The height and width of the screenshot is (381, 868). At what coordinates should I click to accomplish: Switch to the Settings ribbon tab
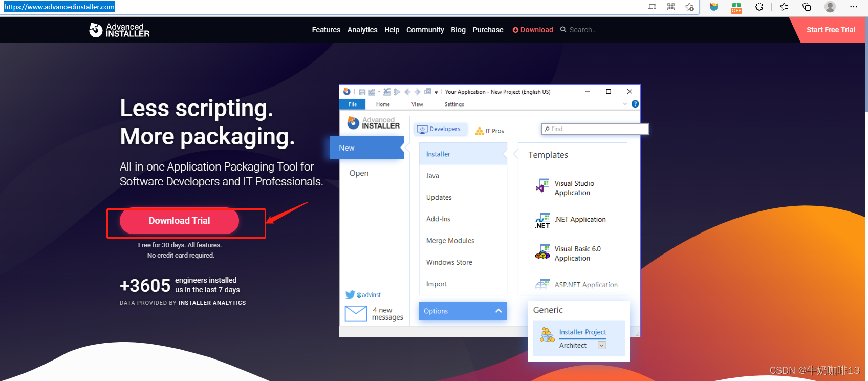(454, 104)
